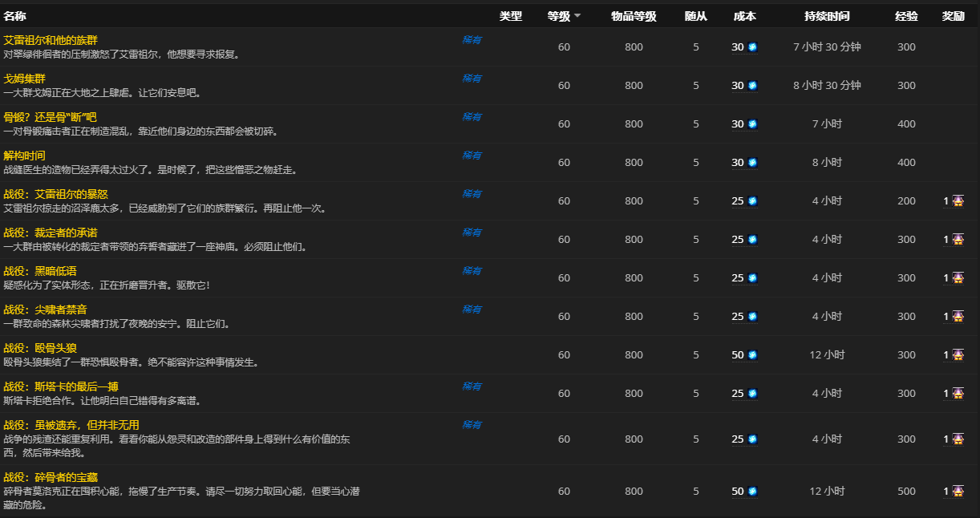Click the 400 experience value in 解构时间 row
This screenshot has height=518, width=980.
pos(906,163)
